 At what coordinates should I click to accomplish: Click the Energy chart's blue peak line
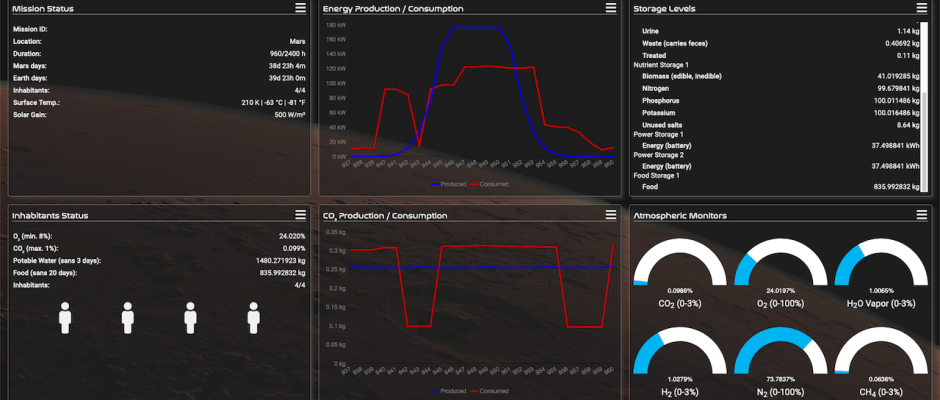coord(475,28)
